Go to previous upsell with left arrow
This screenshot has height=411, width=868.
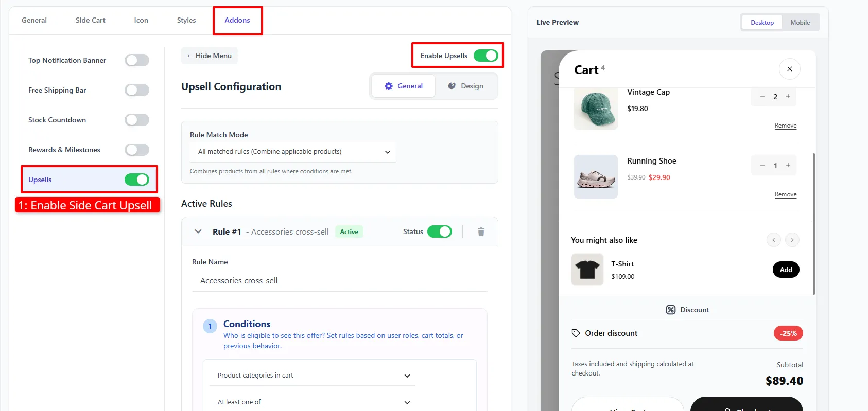(773, 240)
